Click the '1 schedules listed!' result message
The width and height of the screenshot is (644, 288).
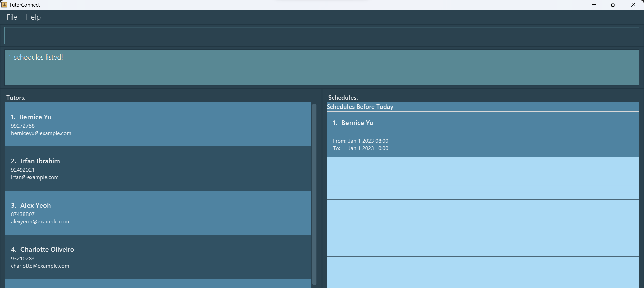(x=36, y=57)
